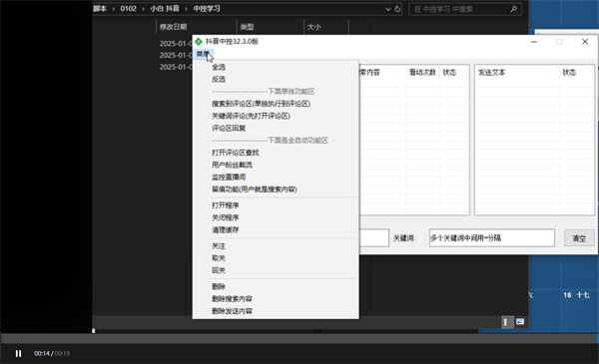Select 搜索到评论区(单独执行到评论区) menu item

click(261, 104)
